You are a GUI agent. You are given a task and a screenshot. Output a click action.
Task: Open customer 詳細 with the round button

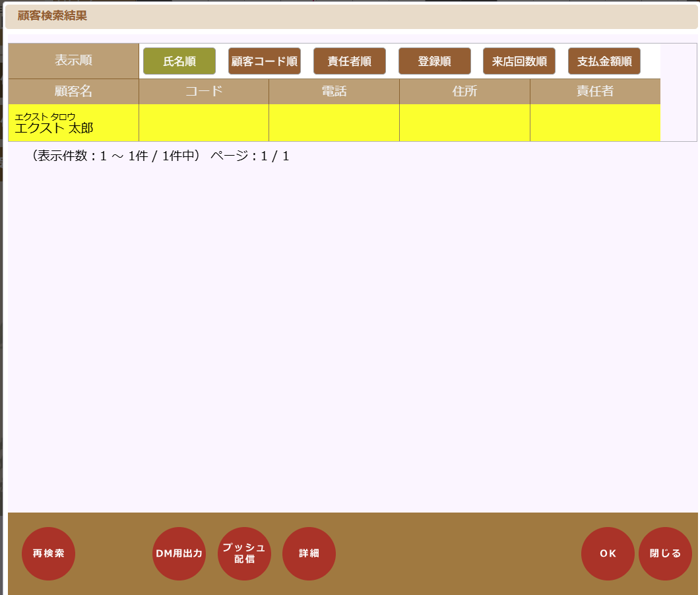tap(309, 553)
